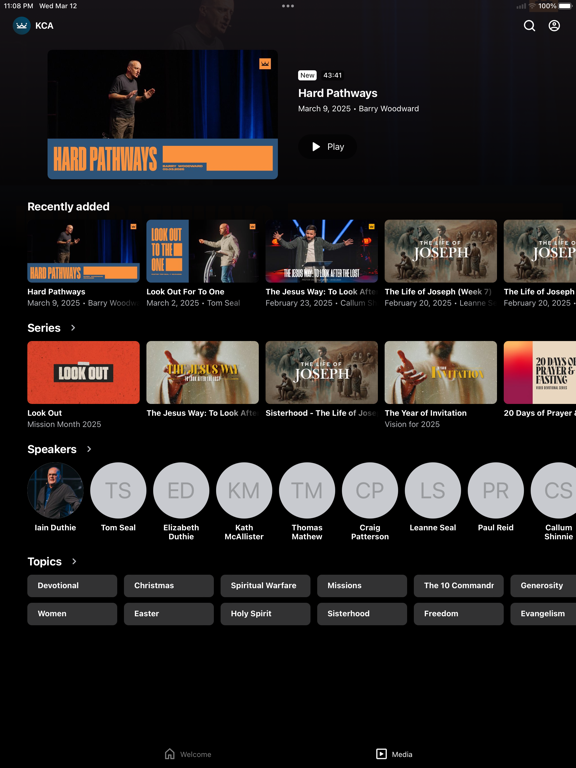Tap the three-dot multitasking menu at top

click(x=288, y=6)
